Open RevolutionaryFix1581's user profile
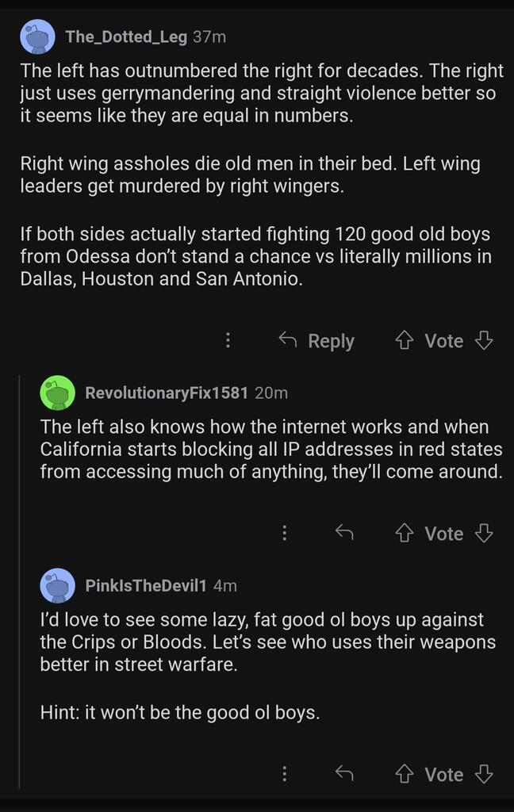 pyautogui.click(x=167, y=393)
